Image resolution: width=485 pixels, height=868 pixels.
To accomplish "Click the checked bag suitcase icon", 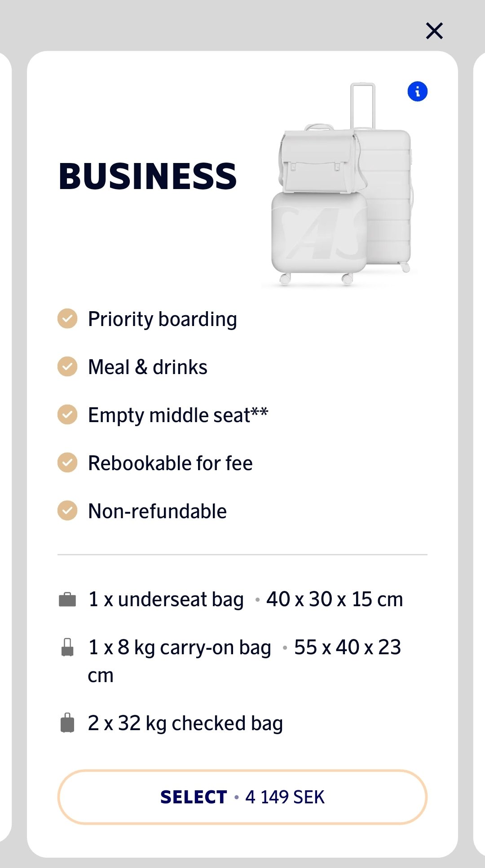I will click(x=67, y=723).
